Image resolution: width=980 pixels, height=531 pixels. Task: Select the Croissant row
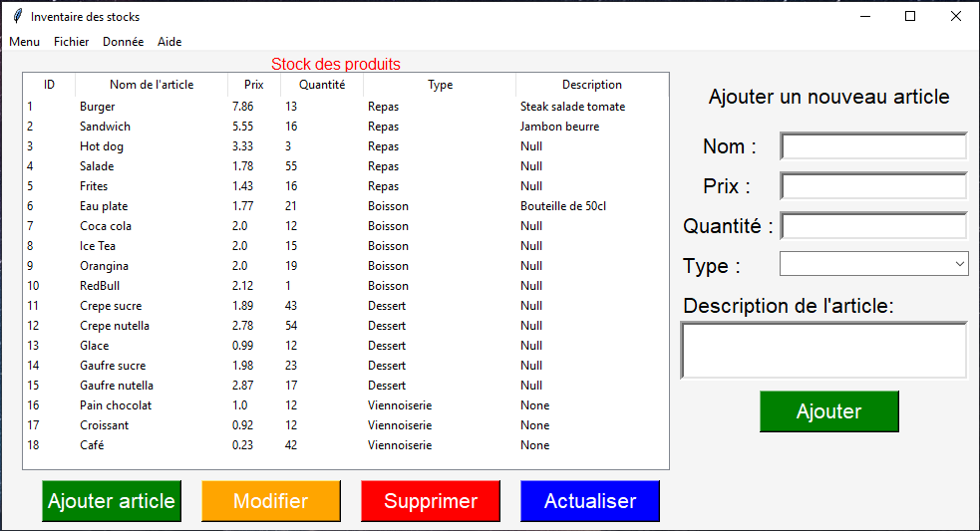pos(346,426)
